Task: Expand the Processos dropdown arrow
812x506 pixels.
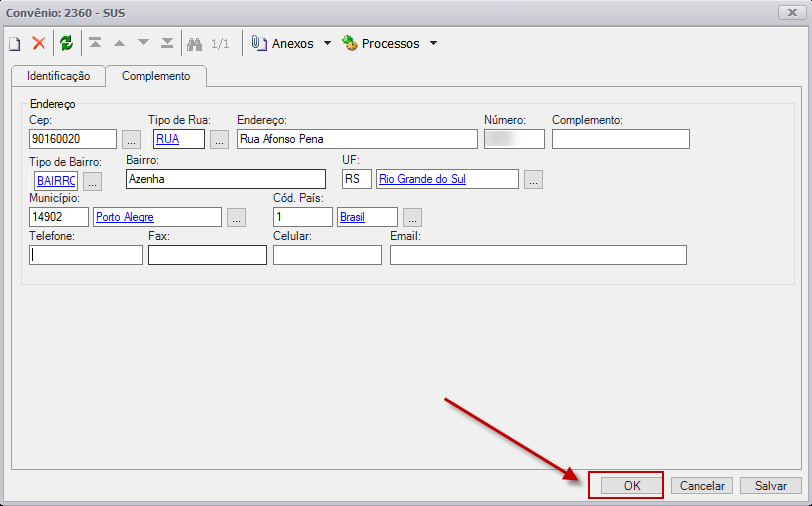Action: (x=433, y=44)
